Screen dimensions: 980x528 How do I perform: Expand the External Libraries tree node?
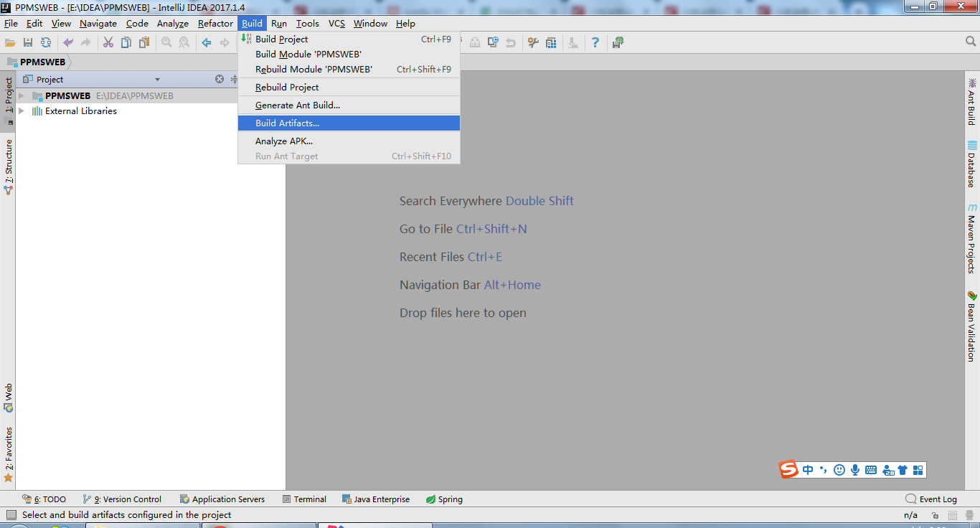22,111
